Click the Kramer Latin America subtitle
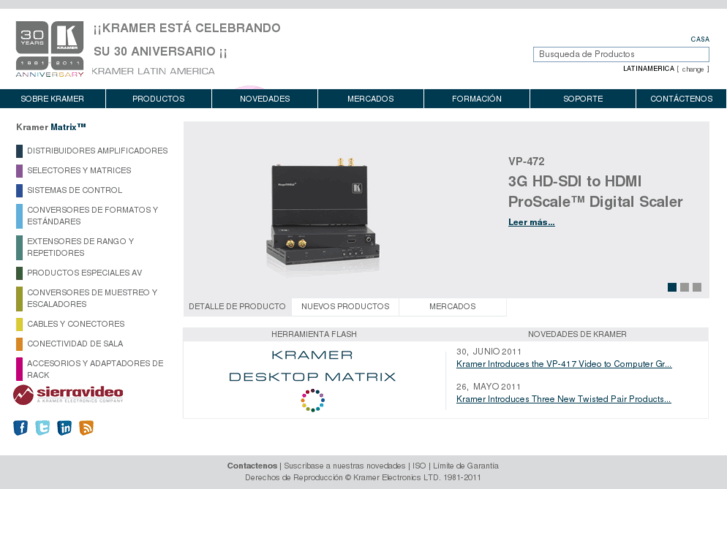 coord(153,71)
